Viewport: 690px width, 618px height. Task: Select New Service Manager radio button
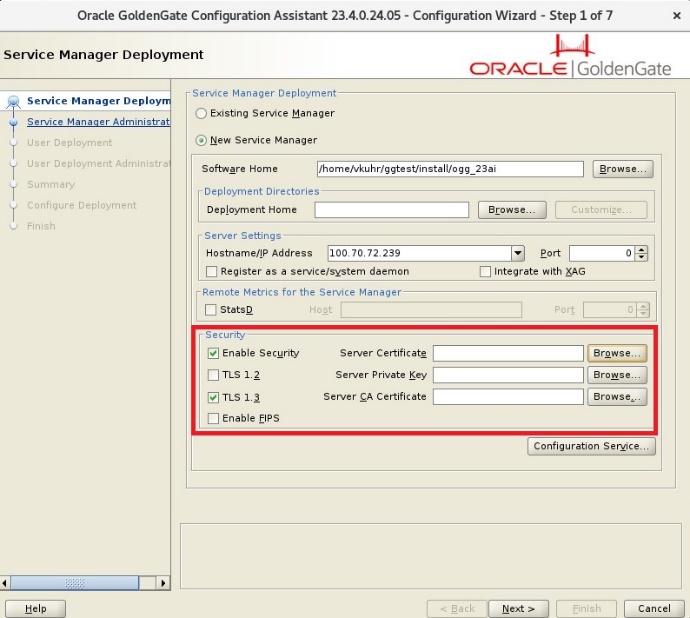201,140
